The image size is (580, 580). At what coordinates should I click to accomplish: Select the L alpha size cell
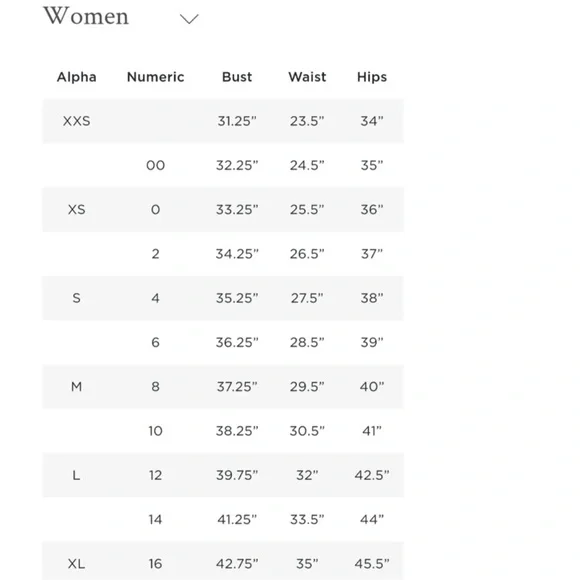[76, 475]
